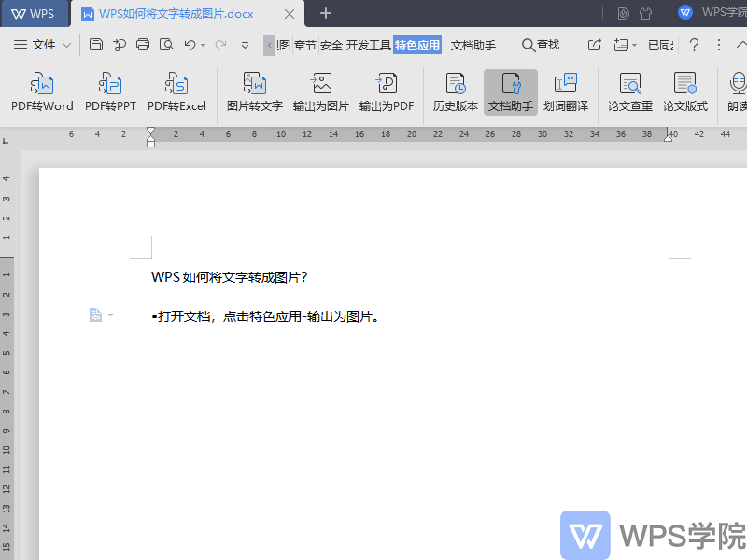Switch to the 章节 tab
The height and width of the screenshot is (560, 747).
click(x=305, y=45)
